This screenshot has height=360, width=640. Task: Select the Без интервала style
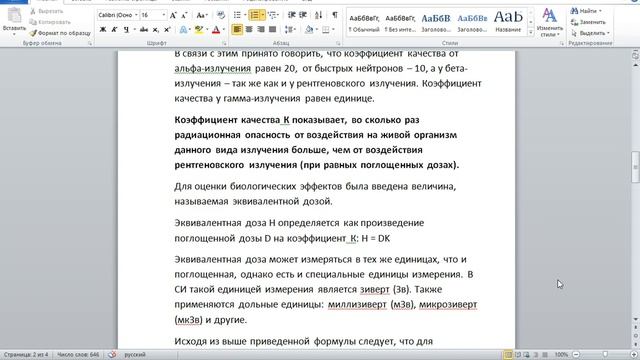400,22
